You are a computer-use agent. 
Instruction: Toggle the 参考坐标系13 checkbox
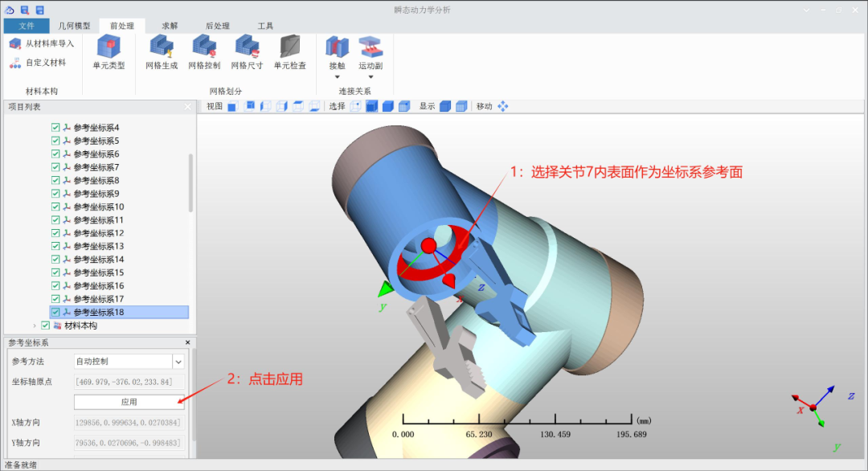55,246
